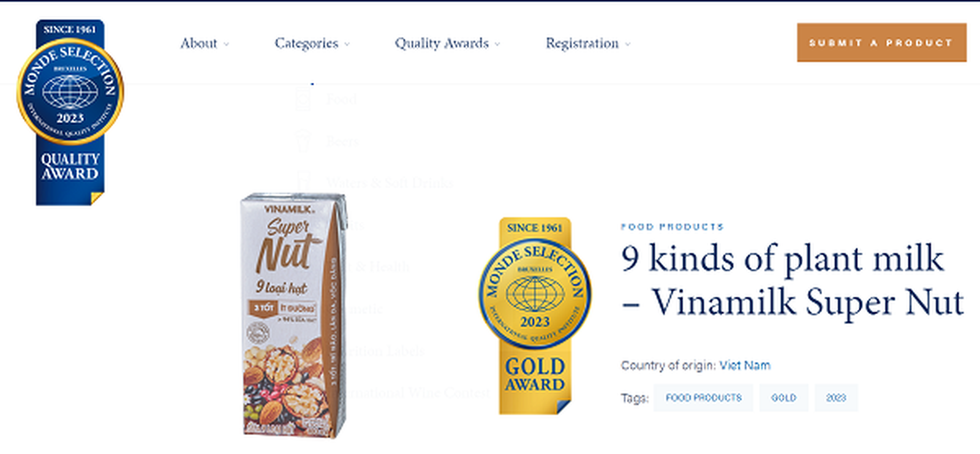
Task: Click the Food Products tag
Action: pyautogui.click(x=703, y=398)
